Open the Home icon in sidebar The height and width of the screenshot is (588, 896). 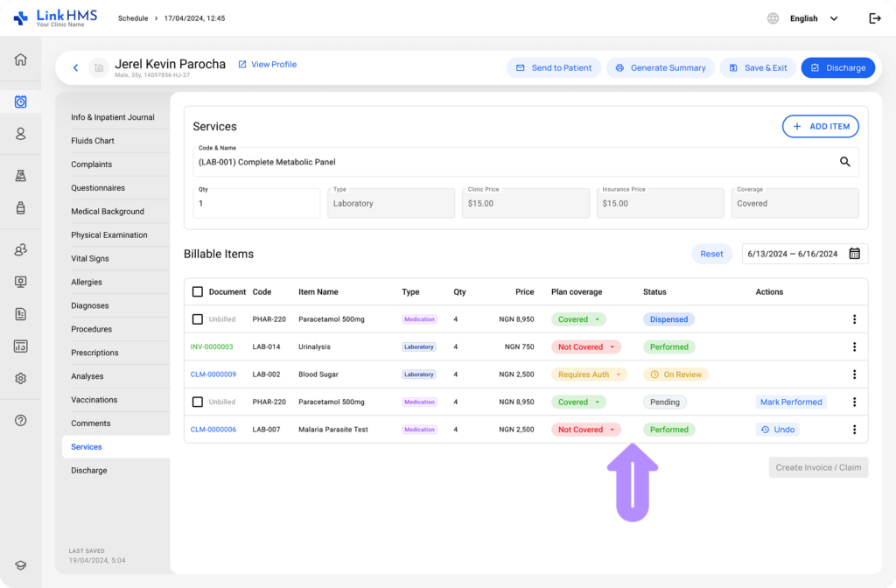[21, 59]
